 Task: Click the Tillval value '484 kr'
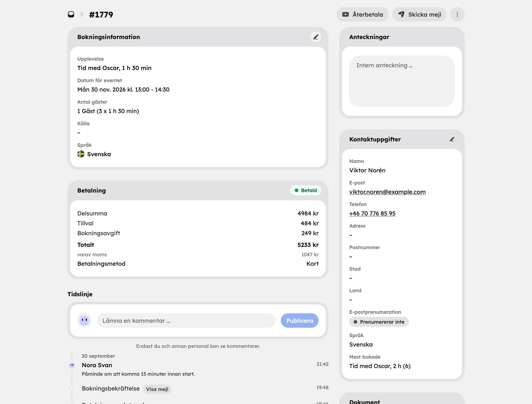click(x=309, y=223)
